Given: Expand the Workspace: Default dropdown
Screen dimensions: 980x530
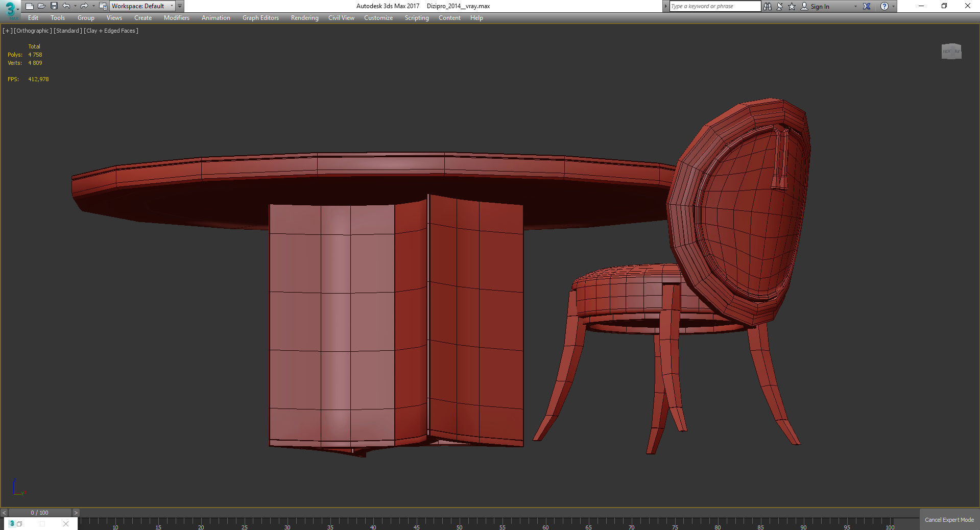Looking at the screenshot, I should [142, 6].
